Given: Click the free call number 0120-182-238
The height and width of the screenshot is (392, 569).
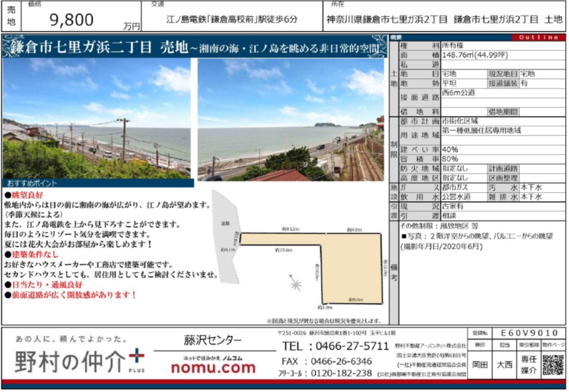Looking at the screenshot, I should click(340, 374).
